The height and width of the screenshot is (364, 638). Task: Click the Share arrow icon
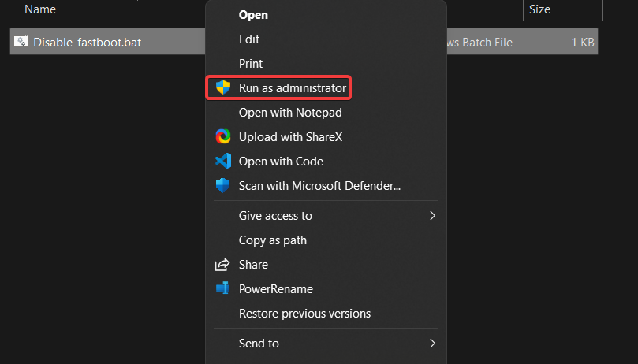click(223, 265)
